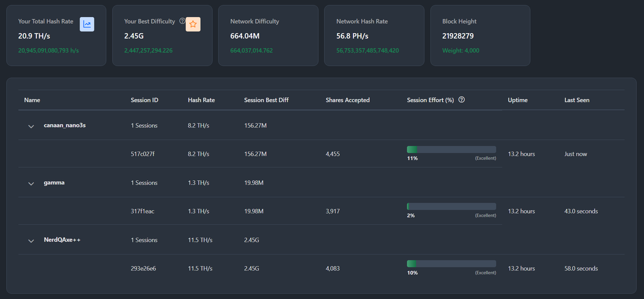Click block height value 21928279
The height and width of the screenshot is (299, 644).
click(x=458, y=36)
